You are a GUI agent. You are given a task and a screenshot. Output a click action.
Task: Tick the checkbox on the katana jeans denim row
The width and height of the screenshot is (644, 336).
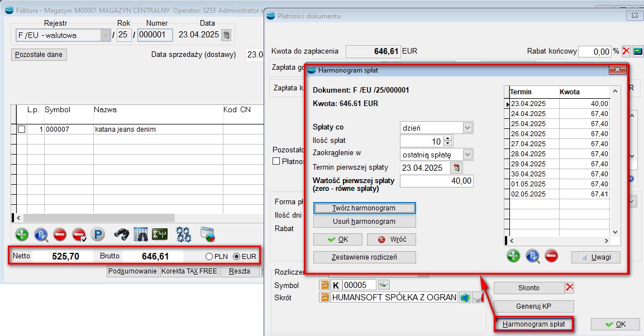[x=22, y=129]
